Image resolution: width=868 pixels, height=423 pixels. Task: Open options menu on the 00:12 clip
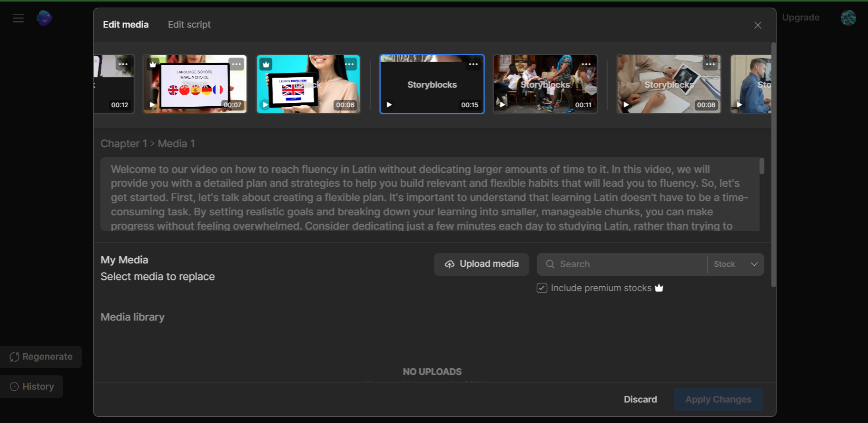[x=123, y=64]
